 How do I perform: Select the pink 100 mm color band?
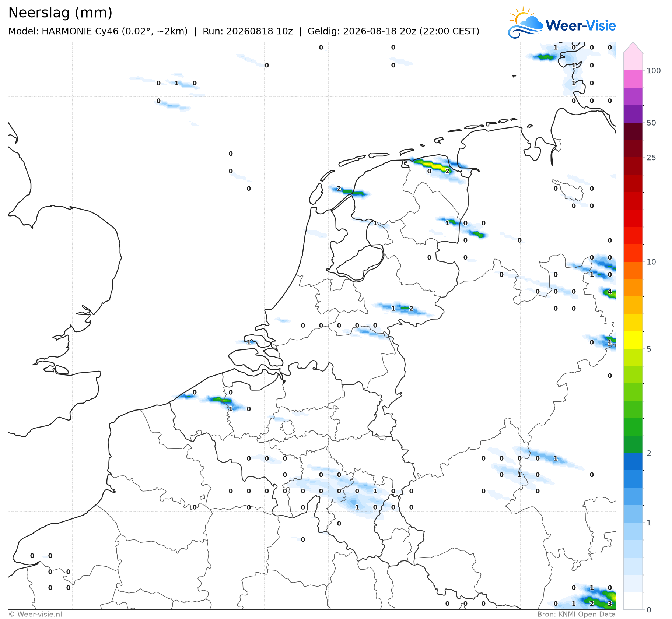point(633,79)
